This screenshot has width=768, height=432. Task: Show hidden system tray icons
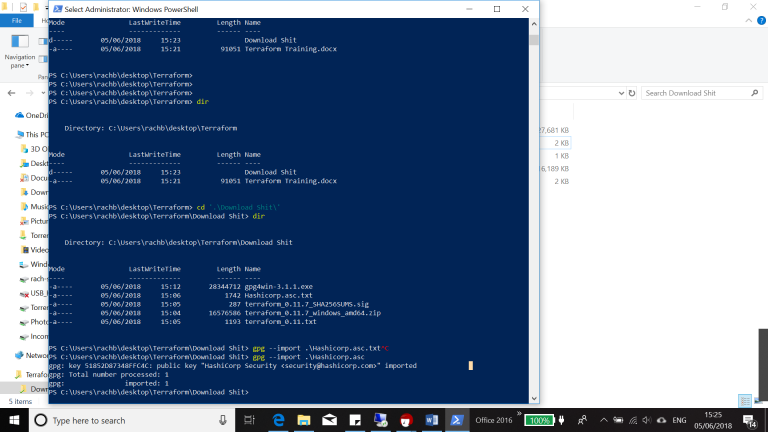[603, 420]
